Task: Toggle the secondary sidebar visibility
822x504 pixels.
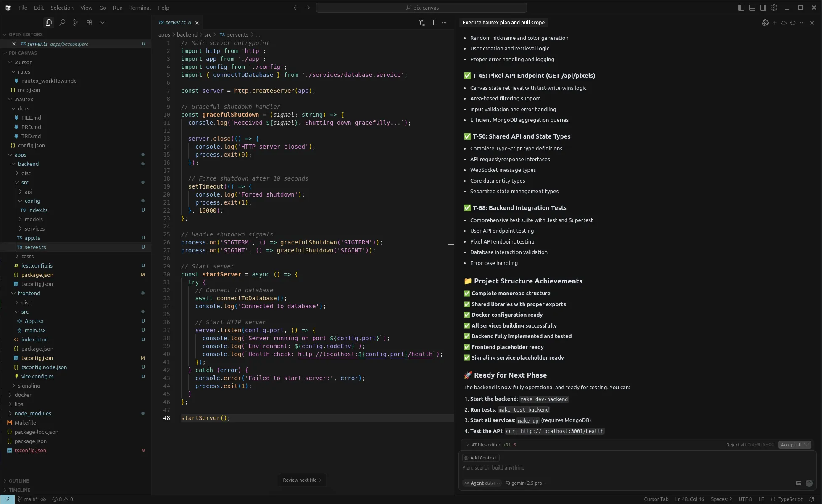Action: click(x=764, y=8)
